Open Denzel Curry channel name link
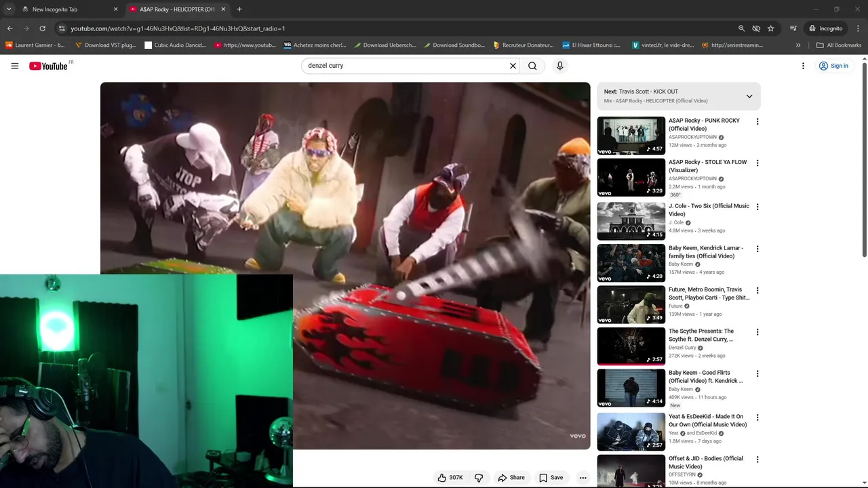 coord(682,348)
